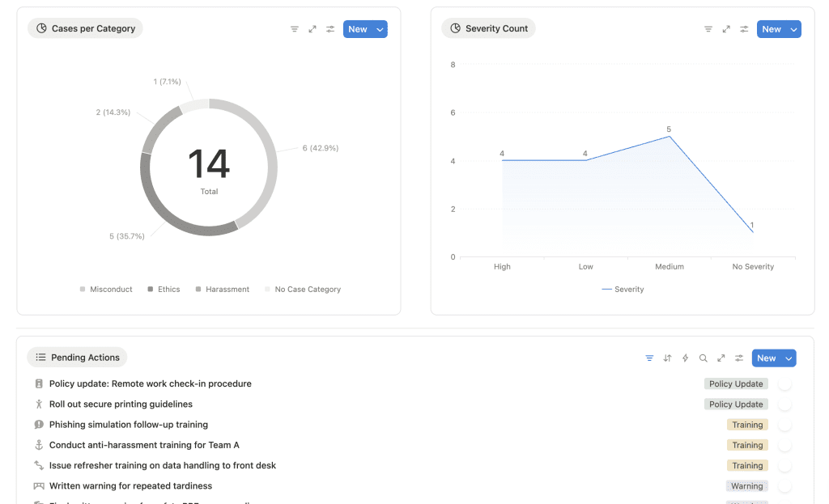
Task: Open filter for Cases per Category chart
Action: click(295, 29)
